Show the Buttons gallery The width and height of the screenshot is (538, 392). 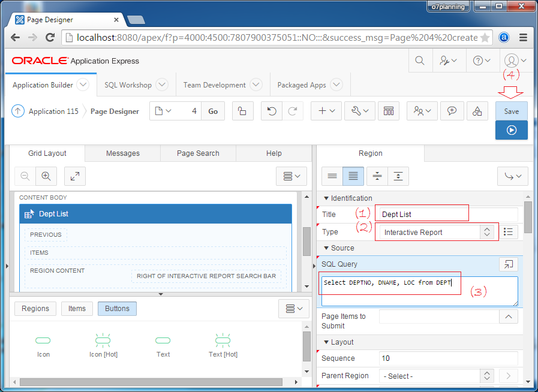pyautogui.click(x=117, y=308)
